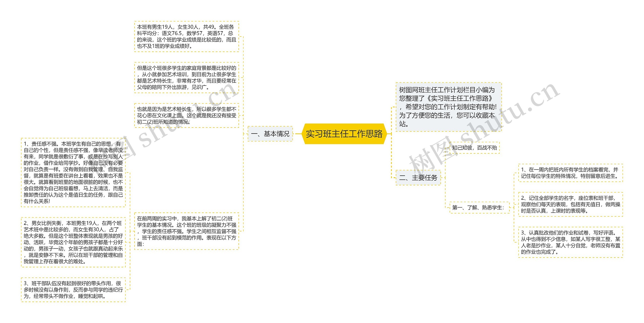644x323 pixels.
Task: Select the node beginning 本班有男生19人
Action: pyautogui.click(x=187, y=36)
